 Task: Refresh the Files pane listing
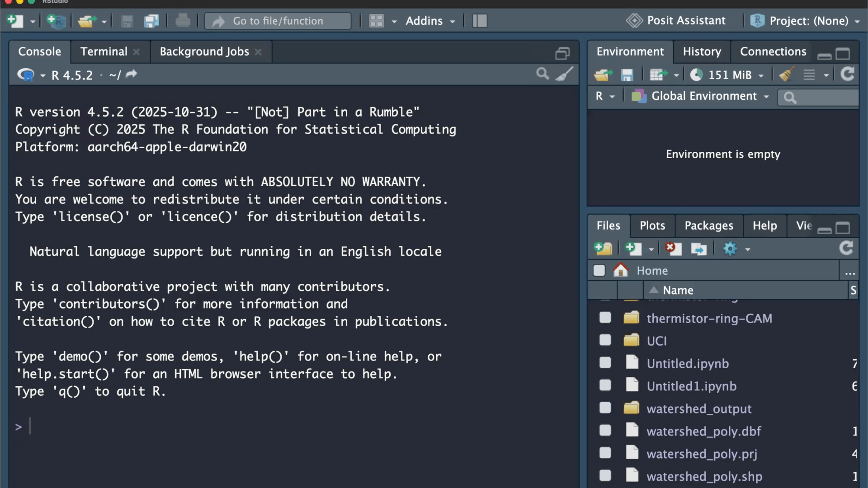click(x=846, y=248)
